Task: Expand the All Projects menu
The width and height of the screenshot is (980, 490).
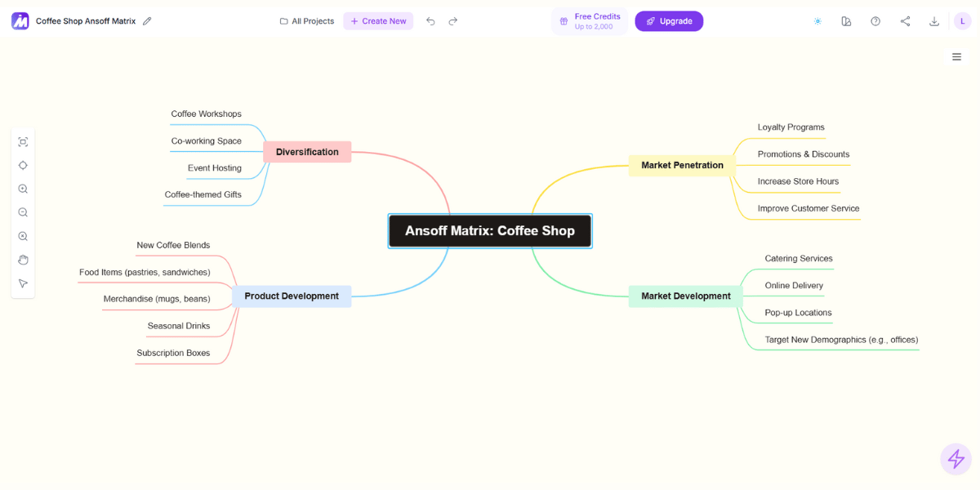Action: click(x=307, y=20)
